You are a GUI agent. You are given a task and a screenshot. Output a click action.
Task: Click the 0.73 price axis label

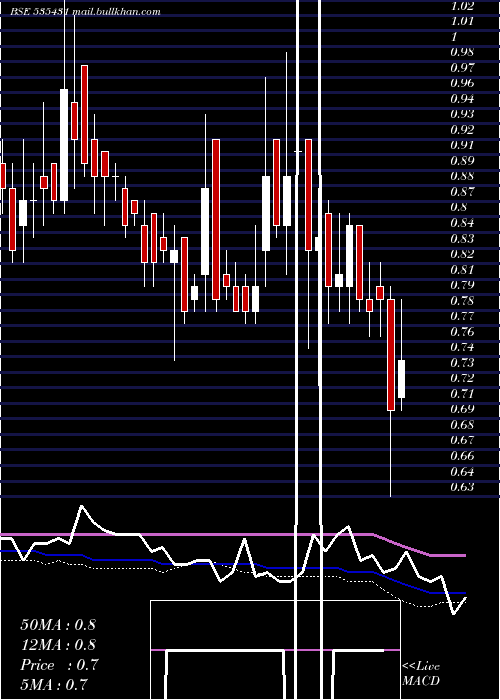click(462, 362)
